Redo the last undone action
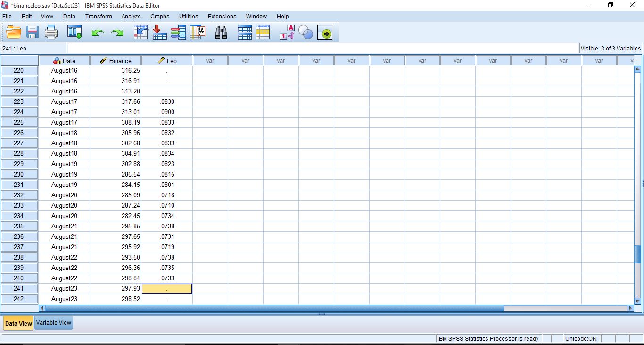The width and height of the screenshot is (644, 345). pyautogui.click(x=116, y=33)
